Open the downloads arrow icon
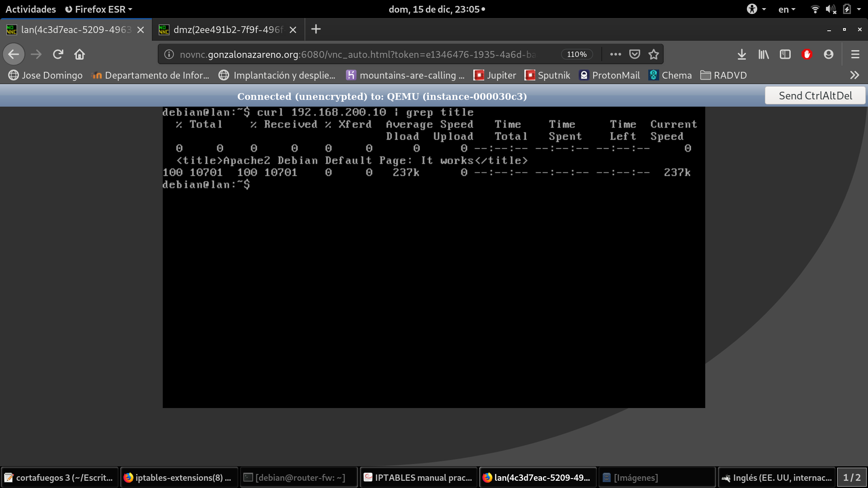The height and width of the screenshot is (488, 868). coord(741,54)
